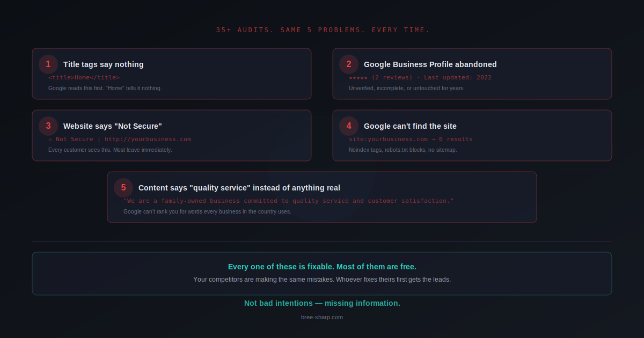
Task: Click the red number 2 badge
Action: (x=349, y=64)
